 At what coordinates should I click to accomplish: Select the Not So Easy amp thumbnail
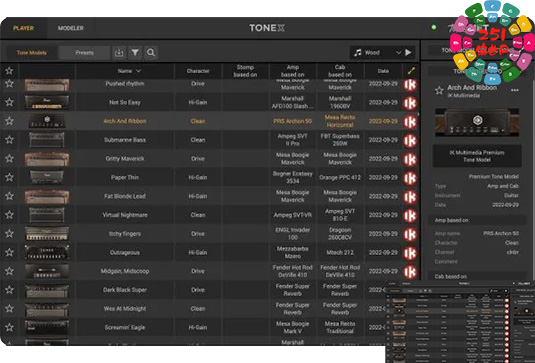pos(47,102)
